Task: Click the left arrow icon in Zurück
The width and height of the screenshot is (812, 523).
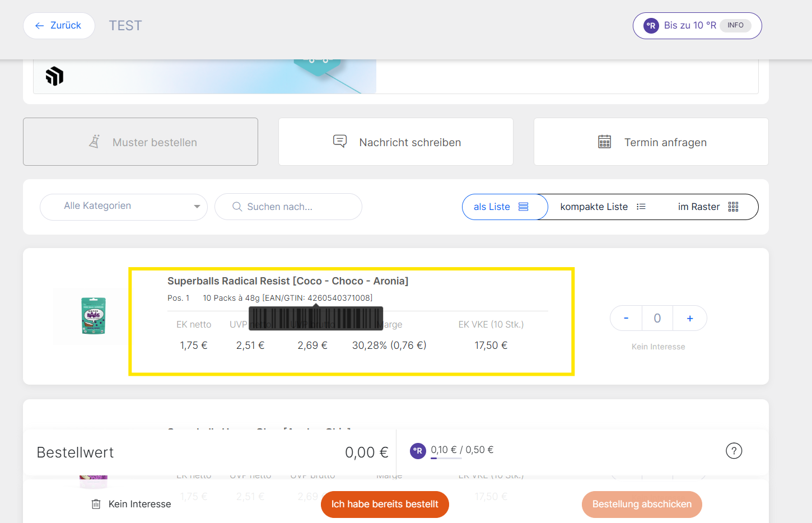Action: pos(39,26)
